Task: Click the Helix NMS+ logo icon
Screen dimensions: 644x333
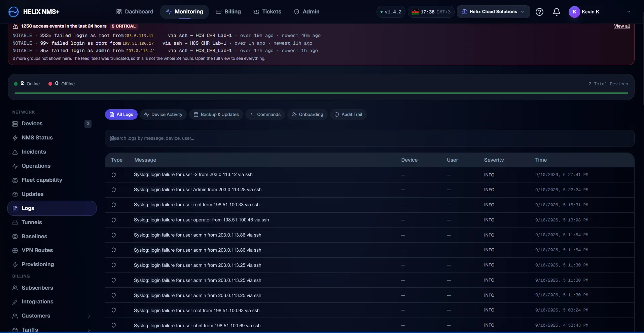Action: (x=13, y=12)
